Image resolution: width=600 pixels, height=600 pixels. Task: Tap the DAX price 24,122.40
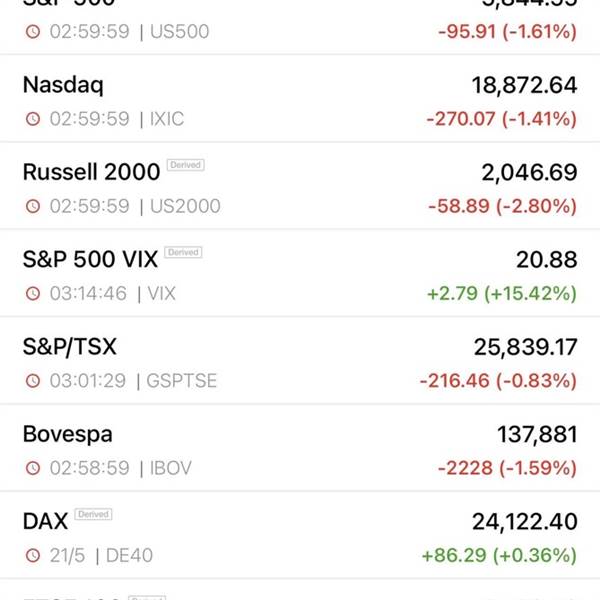pyautogui.click(x=525, y=522)
